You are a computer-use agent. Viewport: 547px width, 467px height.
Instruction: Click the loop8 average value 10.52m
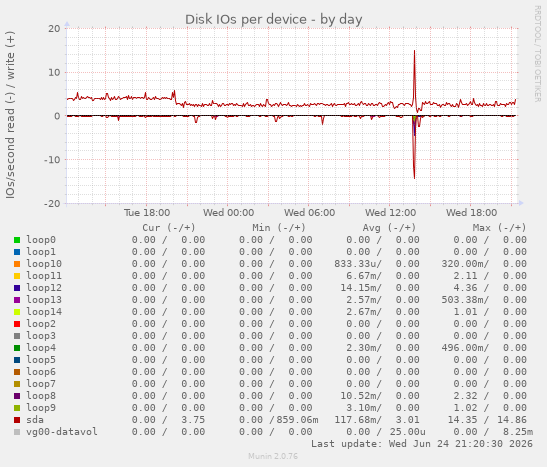(361, 396)
